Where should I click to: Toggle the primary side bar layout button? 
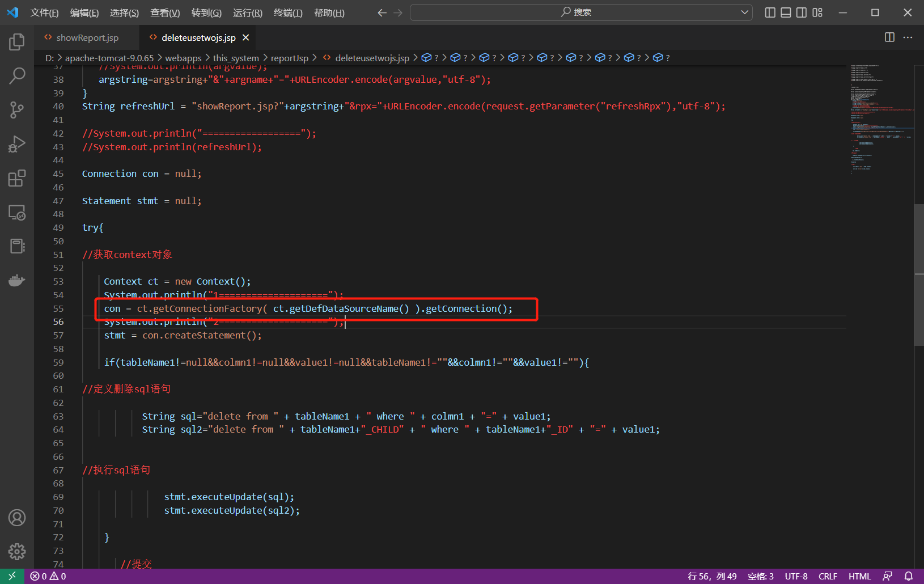click(770, 12)
